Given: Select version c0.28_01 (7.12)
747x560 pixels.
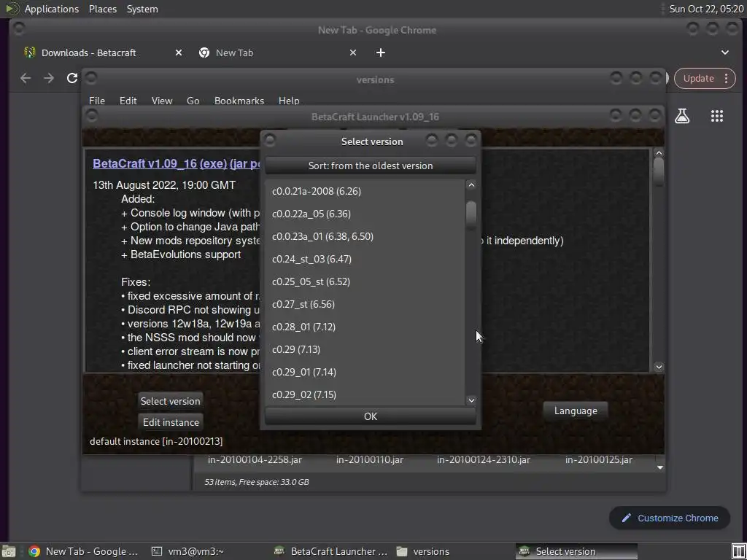Looking at the screenshot, I should pyautogui.click(x=365, y=327).
